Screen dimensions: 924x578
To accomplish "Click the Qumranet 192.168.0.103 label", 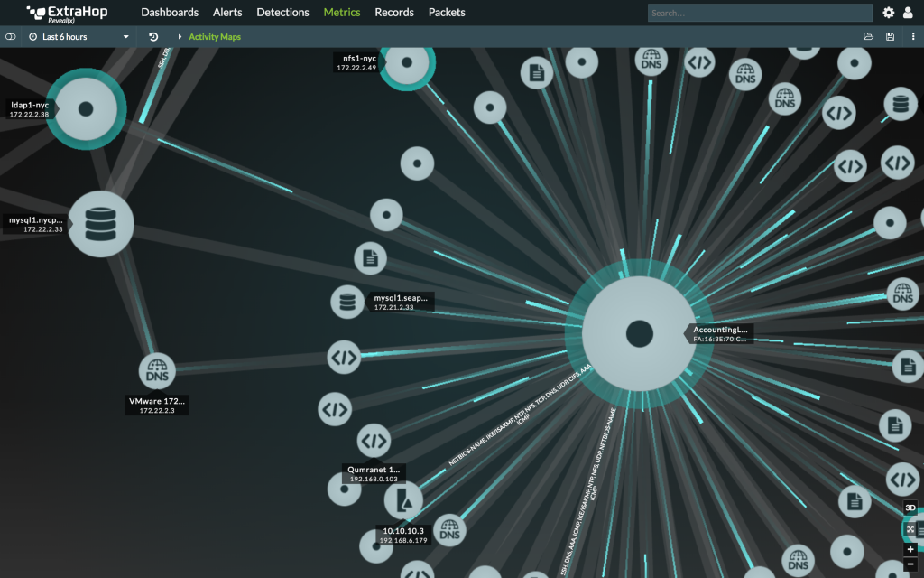I will click(x=374, y=474).
